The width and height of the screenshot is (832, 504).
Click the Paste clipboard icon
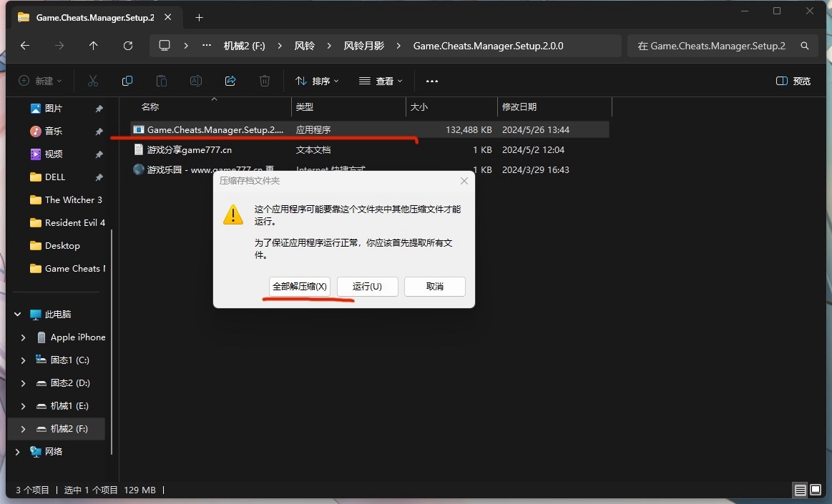(x=161, y=81)
